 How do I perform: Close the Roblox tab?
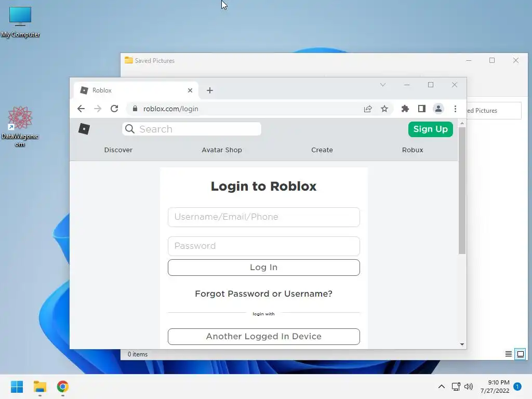(x=190, y=90)
